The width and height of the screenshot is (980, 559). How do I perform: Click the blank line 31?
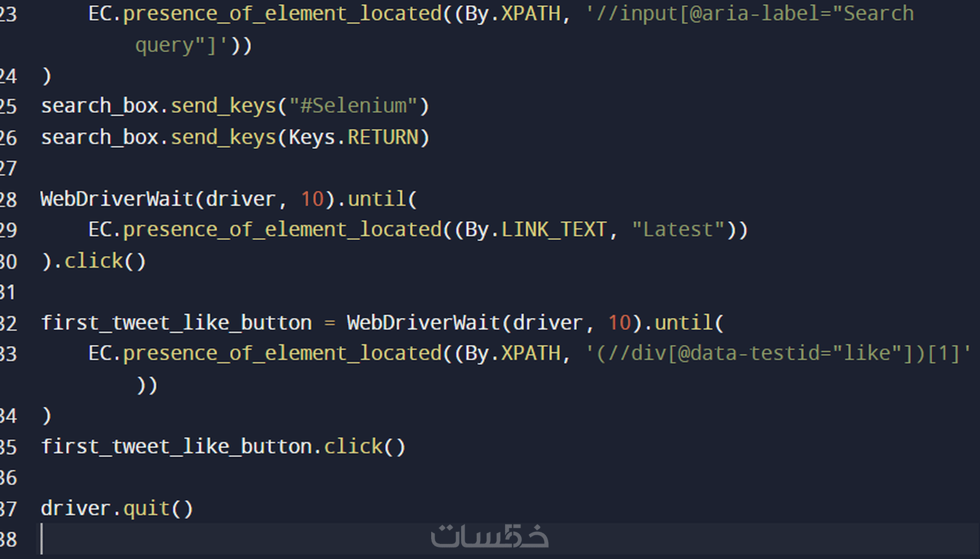click(x=231, y=292)
